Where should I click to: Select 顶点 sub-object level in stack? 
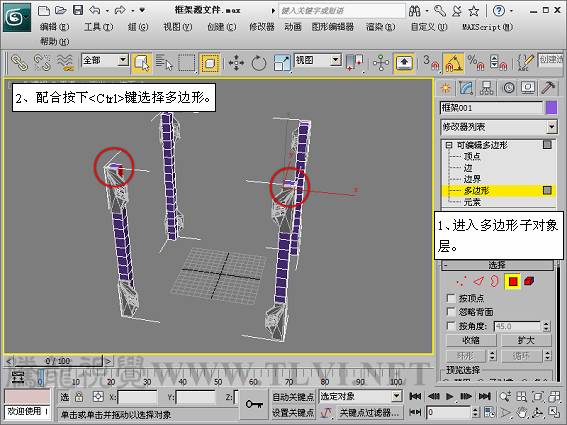click(x=472, y=156)
